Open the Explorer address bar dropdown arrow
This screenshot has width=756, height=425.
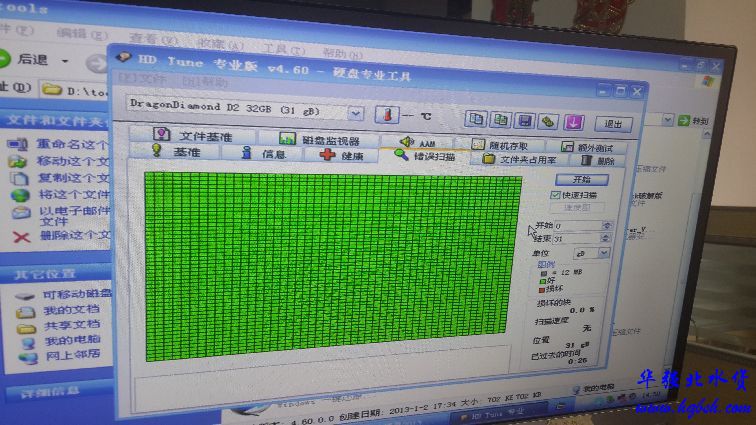667,120
